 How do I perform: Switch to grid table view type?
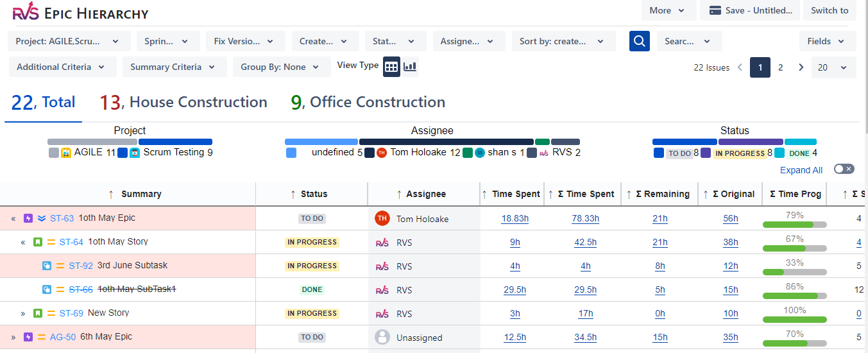pyautogui.click(x=392, y=66)
